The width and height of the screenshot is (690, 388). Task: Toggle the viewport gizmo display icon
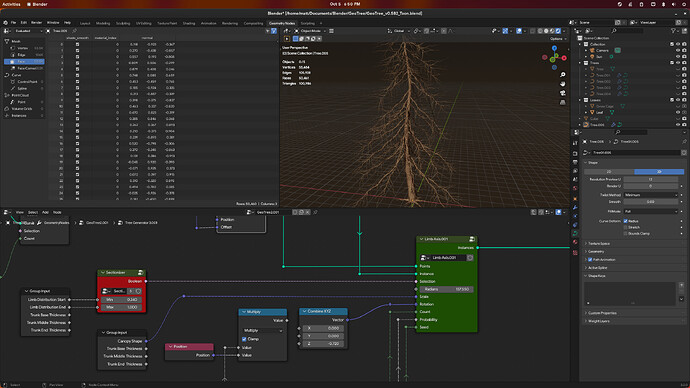click(x=505, y=31)
